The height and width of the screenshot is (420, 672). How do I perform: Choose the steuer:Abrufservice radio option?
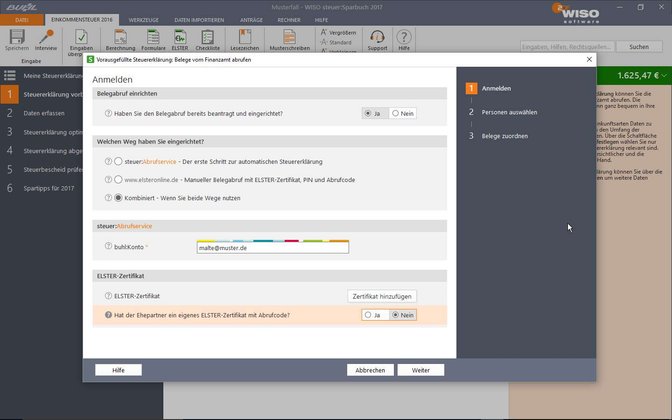pos(118,162)
